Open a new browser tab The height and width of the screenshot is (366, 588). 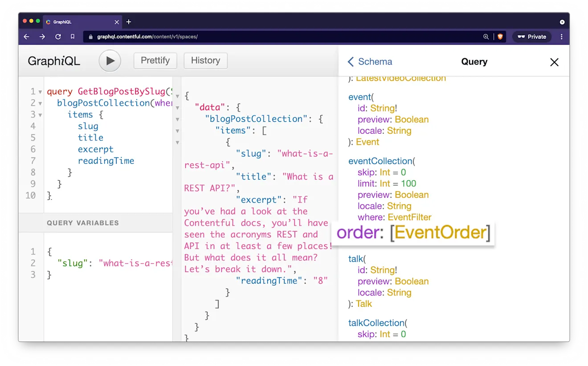(129, 22)
